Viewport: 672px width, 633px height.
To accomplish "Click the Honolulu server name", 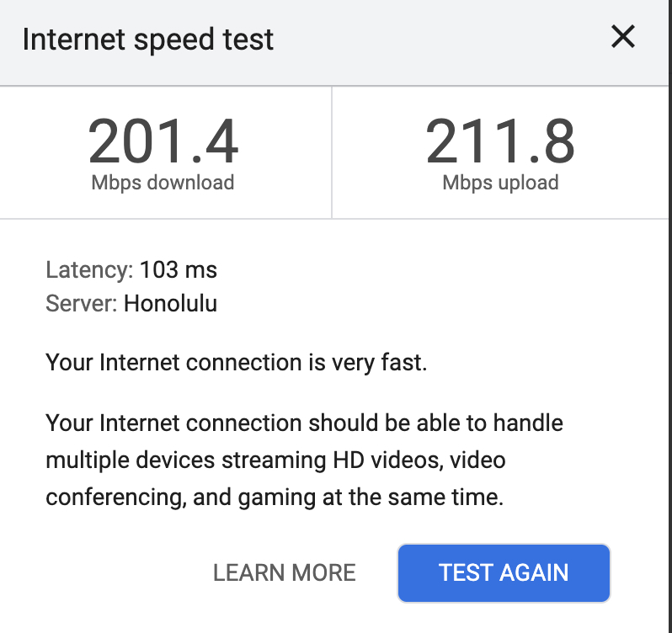I will tap(170, 303).
